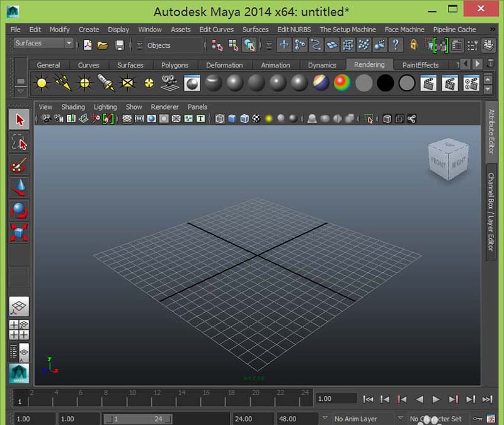Click the layered shader striped sphere

(x=321, y=83)
